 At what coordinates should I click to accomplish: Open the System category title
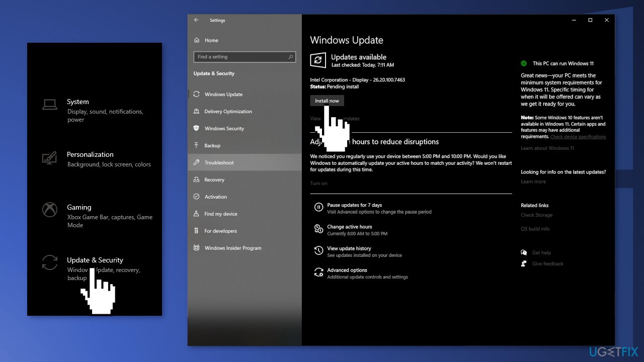(x=77, y=102)
